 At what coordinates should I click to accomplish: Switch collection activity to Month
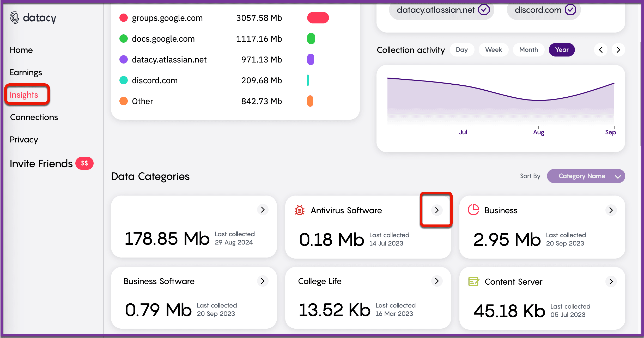[x=528, y=50]
